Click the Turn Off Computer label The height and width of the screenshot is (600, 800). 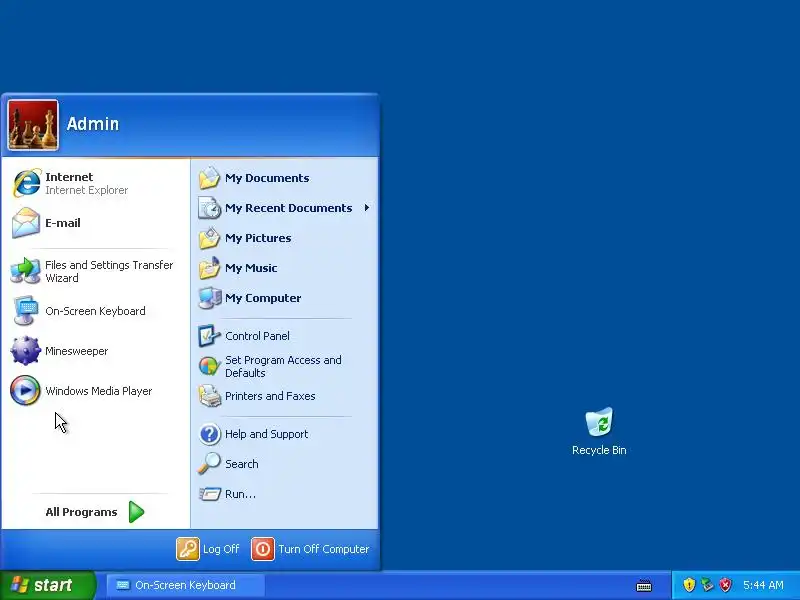[x=323, y=549]
